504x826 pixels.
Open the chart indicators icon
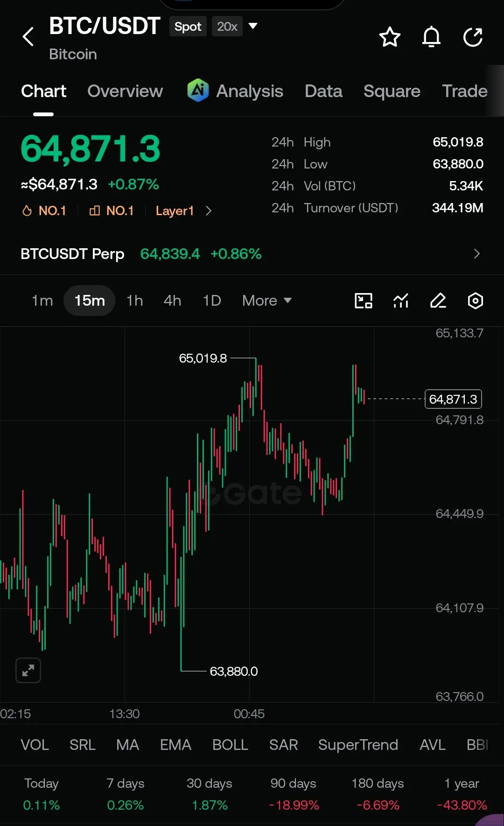[x=401, y=301]
